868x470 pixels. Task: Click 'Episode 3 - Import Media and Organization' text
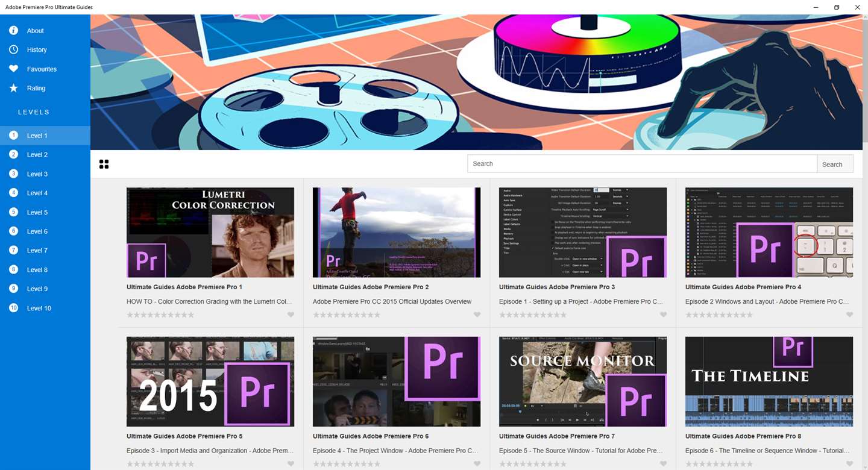[210, 451]
